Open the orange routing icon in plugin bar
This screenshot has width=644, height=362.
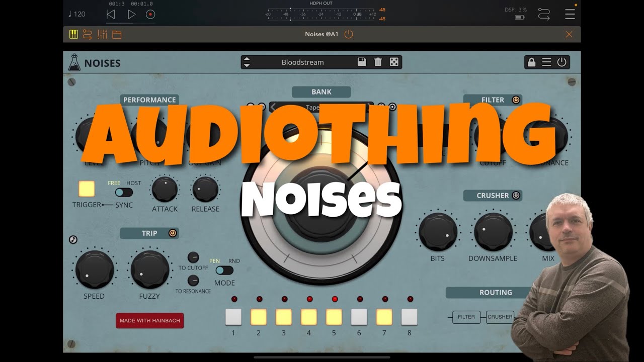click(88, 35)
